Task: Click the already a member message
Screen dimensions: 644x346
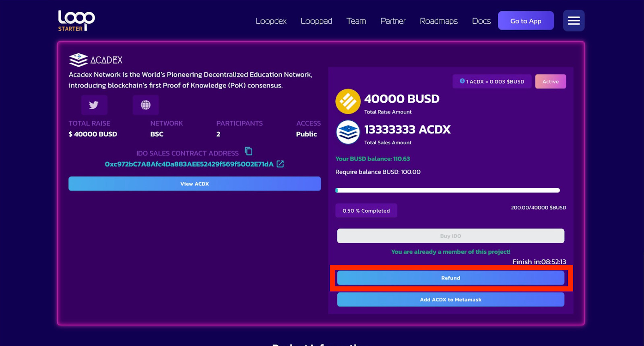Action: tap(451, 252)
